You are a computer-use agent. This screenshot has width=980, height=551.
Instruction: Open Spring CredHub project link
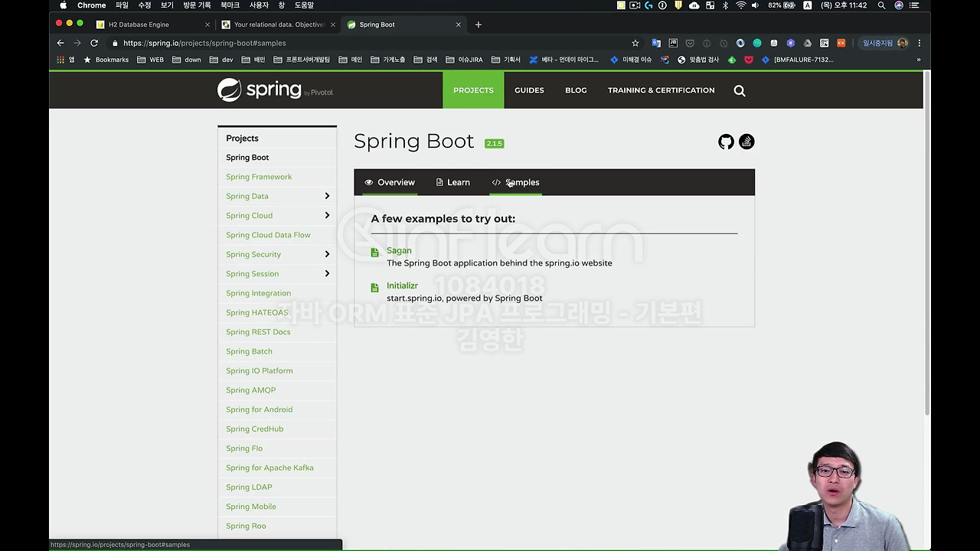point(254,429)
